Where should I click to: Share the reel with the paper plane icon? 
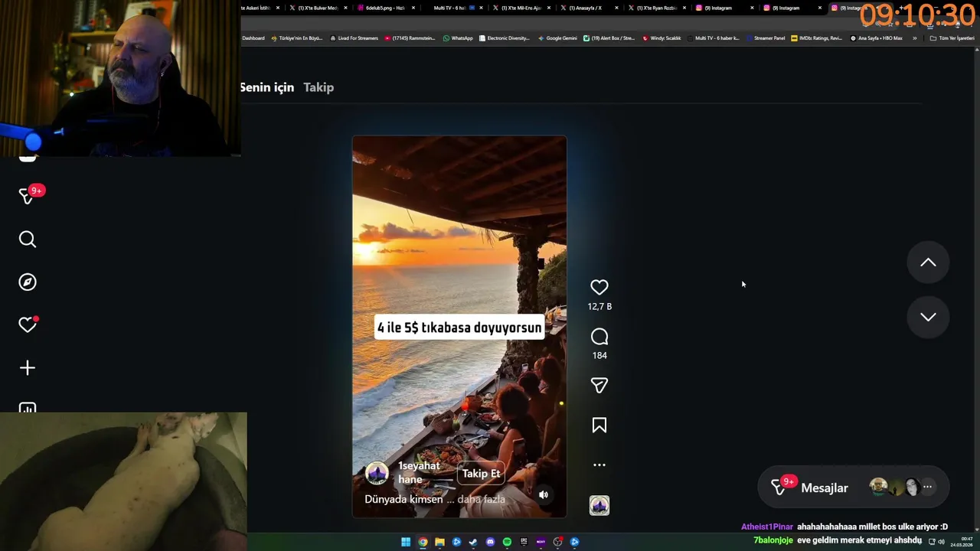[x=599, y=386]
